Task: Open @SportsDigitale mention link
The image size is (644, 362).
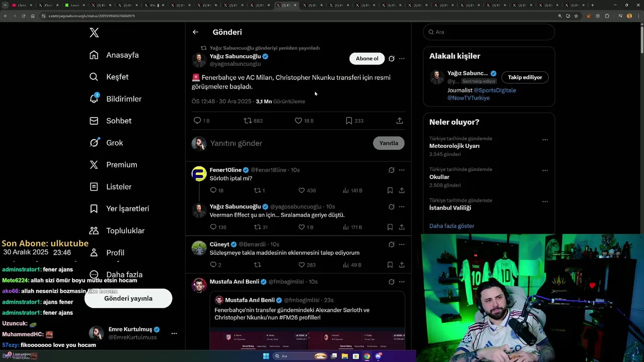Action: tap(495, 90)
